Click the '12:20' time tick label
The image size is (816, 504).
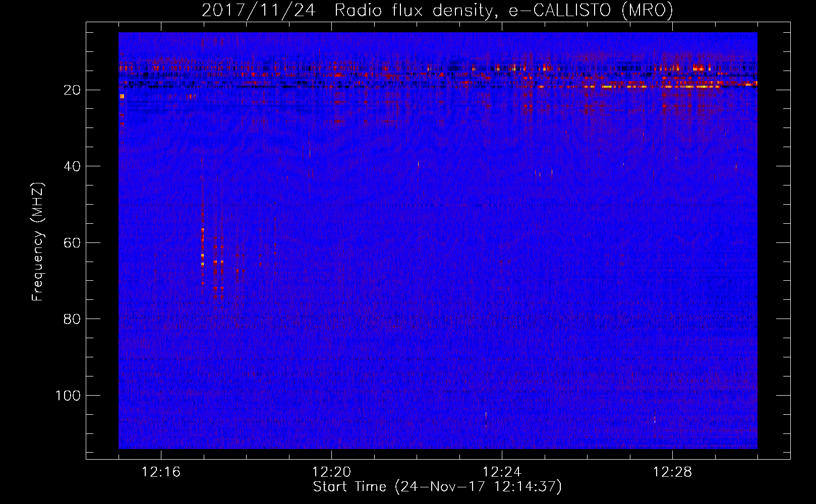pyautogui.click(x=331, y=472)
